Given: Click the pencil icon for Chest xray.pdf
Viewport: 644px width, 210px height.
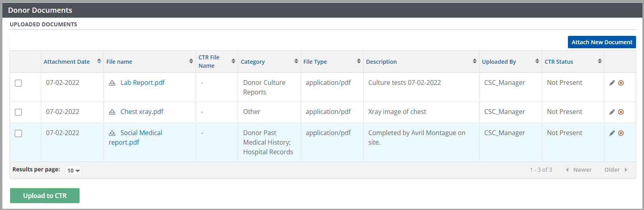Looking at the screenshot, I should point(612,112).
